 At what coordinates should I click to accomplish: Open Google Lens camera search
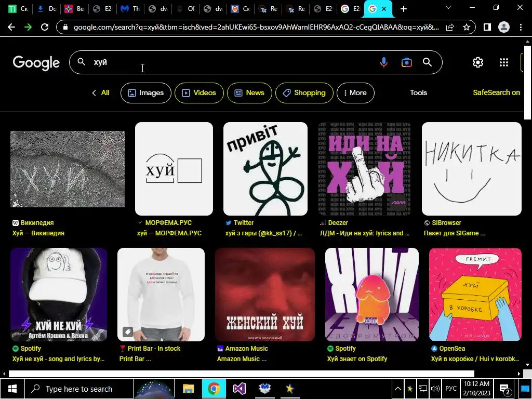point(406,62)
